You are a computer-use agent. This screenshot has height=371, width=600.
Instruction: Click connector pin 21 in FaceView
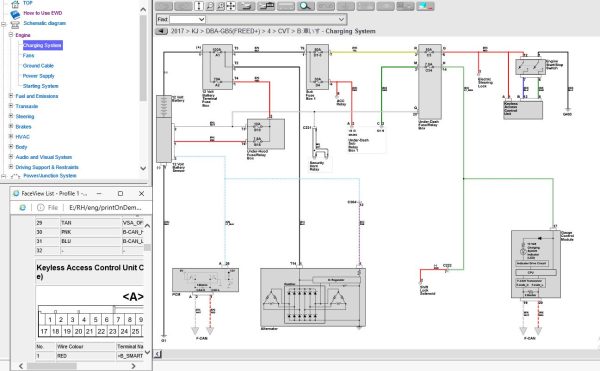pyautogui.click(x=89, y=331)
